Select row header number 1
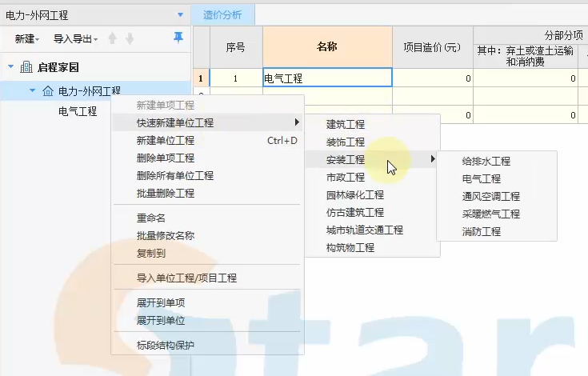The image size is (588, 376). pos(201,78)
